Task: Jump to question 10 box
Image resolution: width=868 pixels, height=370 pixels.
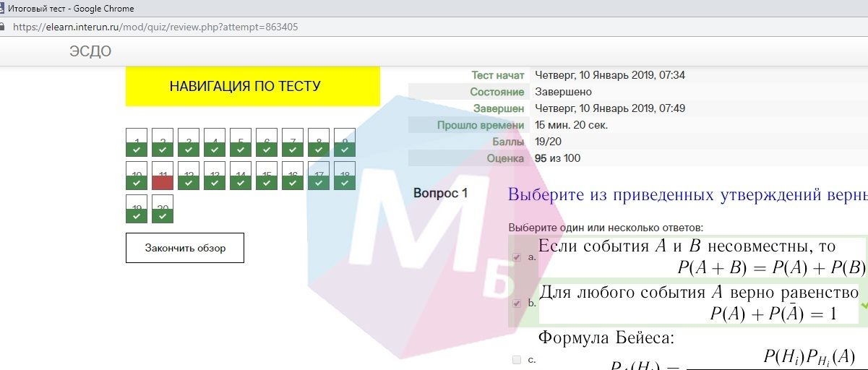Action: [137, 176]
